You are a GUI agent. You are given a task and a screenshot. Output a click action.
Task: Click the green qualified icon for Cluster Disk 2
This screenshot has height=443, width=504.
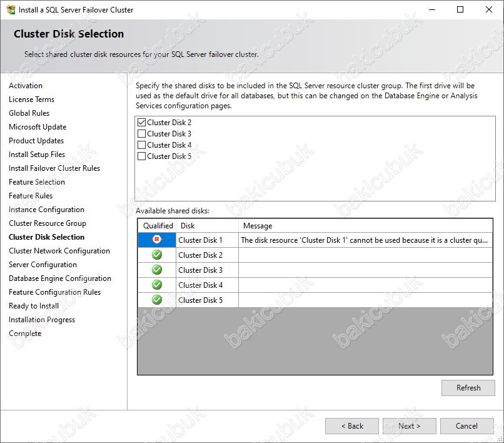tap(157, 255)
